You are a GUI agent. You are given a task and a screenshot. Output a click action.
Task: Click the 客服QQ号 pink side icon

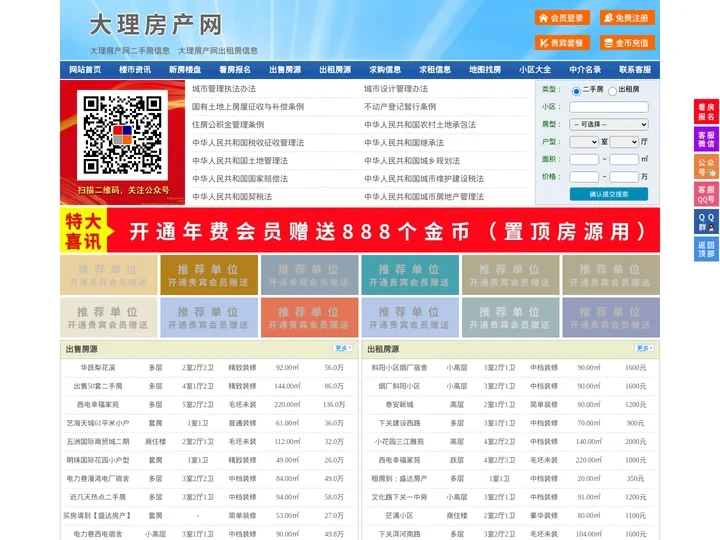(706, 194)
